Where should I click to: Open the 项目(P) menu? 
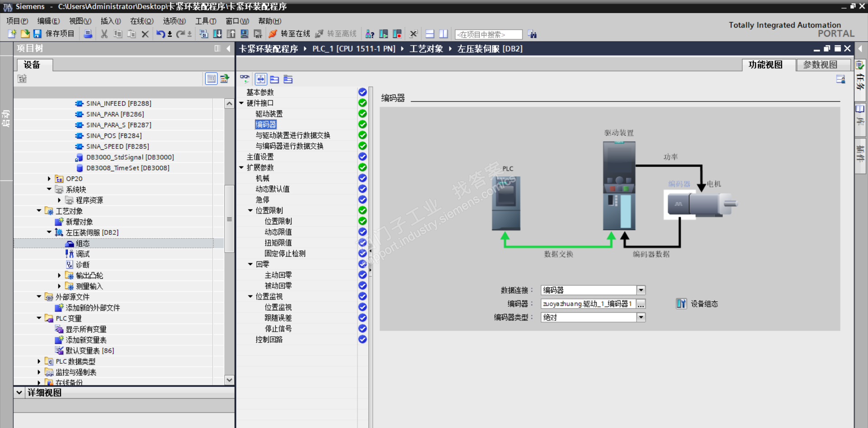(x=17, y=21)
